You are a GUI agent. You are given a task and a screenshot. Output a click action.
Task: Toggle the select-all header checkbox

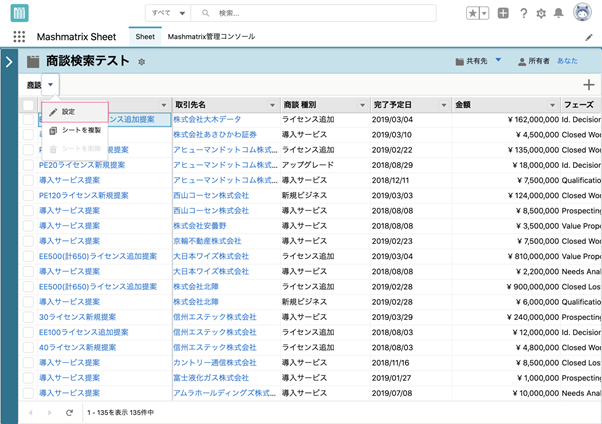pos(28,105)
